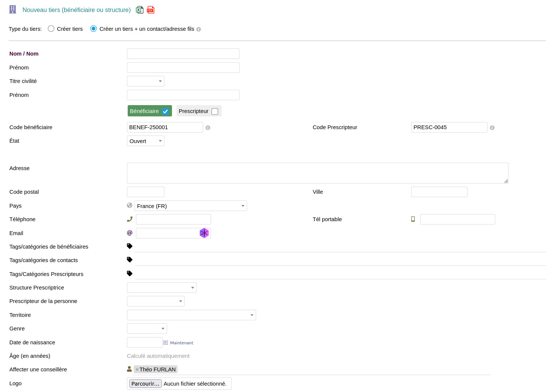Click the Excel export icon
Image resolution: width=546 pixels, height=392 pixels.
click(139, 10)
